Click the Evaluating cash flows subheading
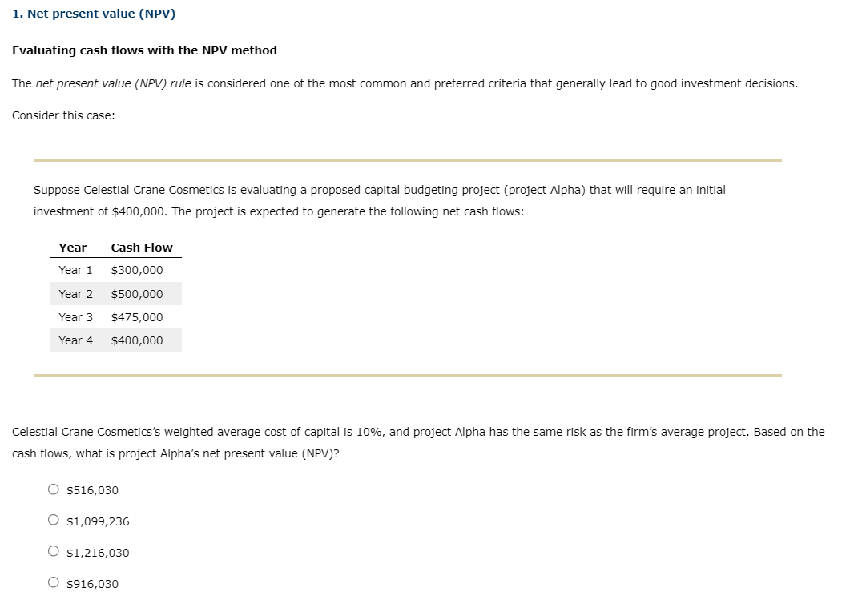The height and width of the screenshot is (616, 858). point(144,50)
